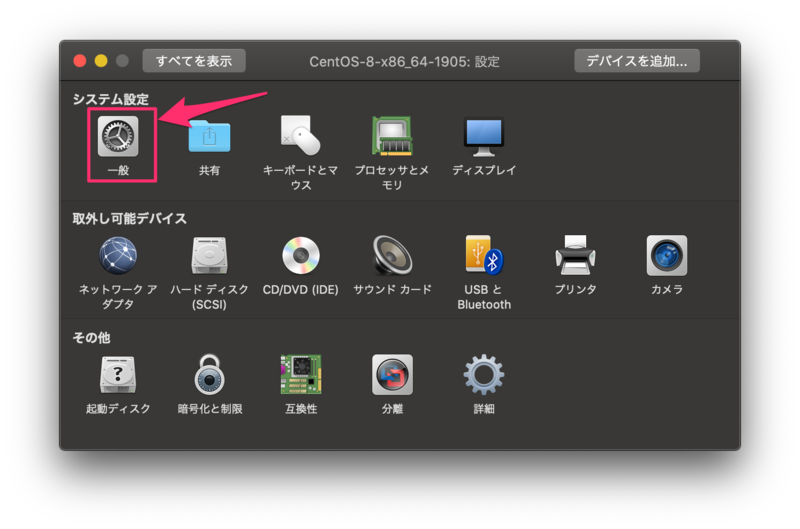Open the プリンタ printer icon
The height and width of the screenshot is (529, 800).
click(x=575, y=255)
